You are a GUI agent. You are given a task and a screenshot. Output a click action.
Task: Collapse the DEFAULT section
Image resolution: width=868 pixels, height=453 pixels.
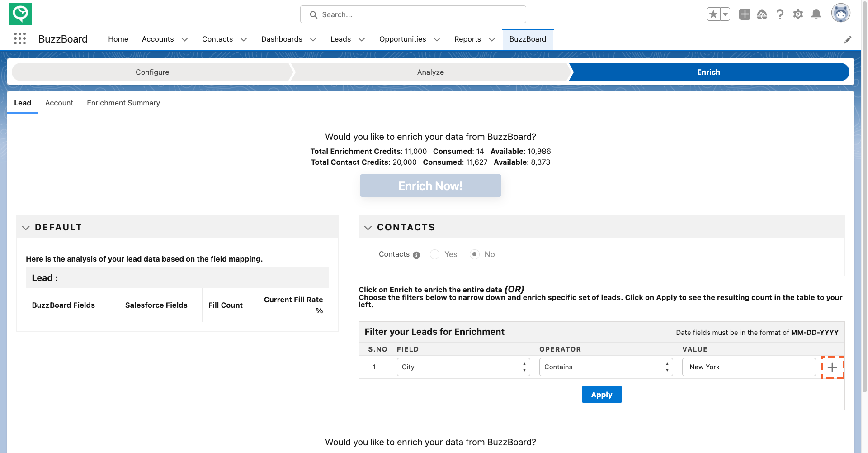(26, 228)
